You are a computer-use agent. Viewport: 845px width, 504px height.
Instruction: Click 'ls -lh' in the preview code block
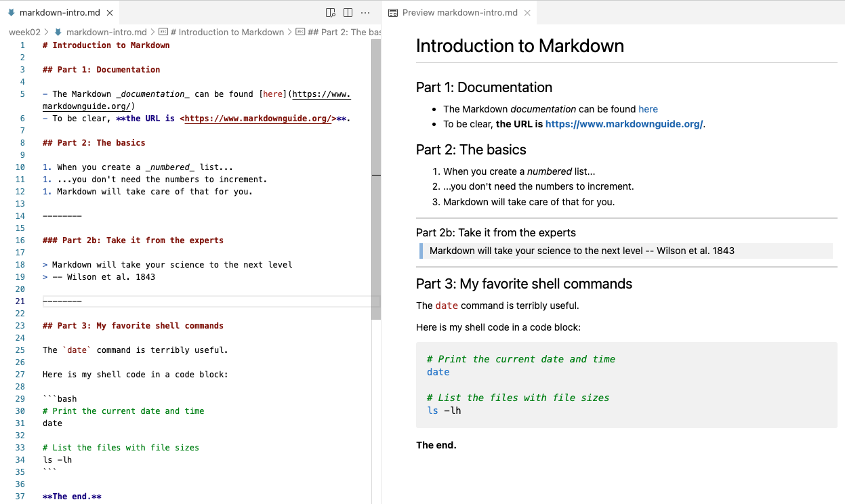point(444,411)
